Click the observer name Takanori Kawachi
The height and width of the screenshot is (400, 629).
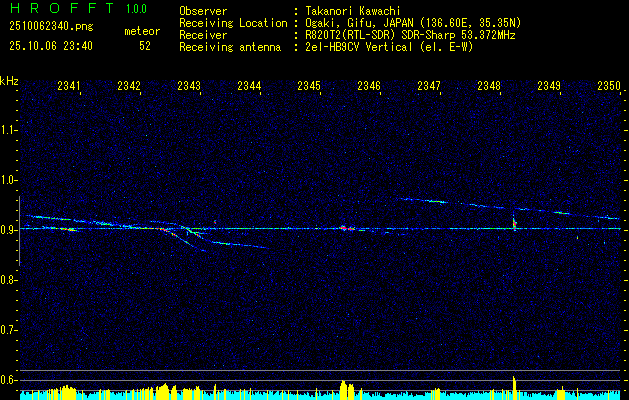point(351,11)
